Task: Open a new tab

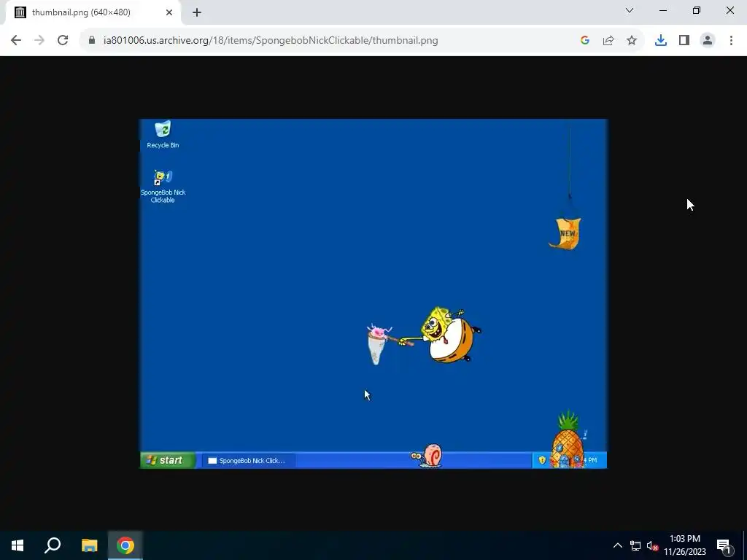Action: pyautogui.click(x=197, y=12)
